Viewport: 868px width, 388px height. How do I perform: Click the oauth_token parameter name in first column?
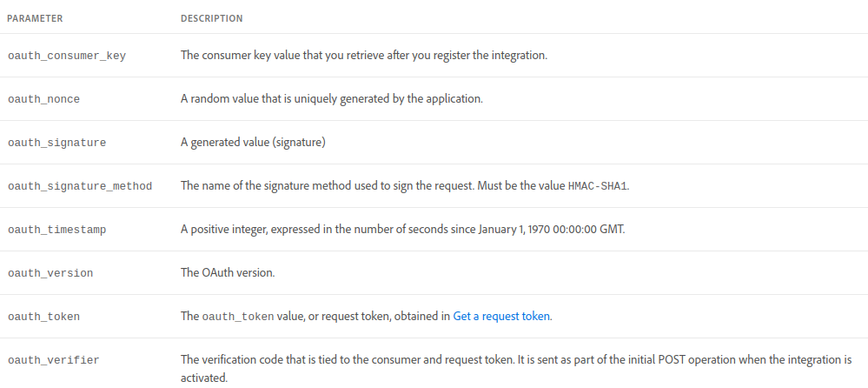point(43,317)
